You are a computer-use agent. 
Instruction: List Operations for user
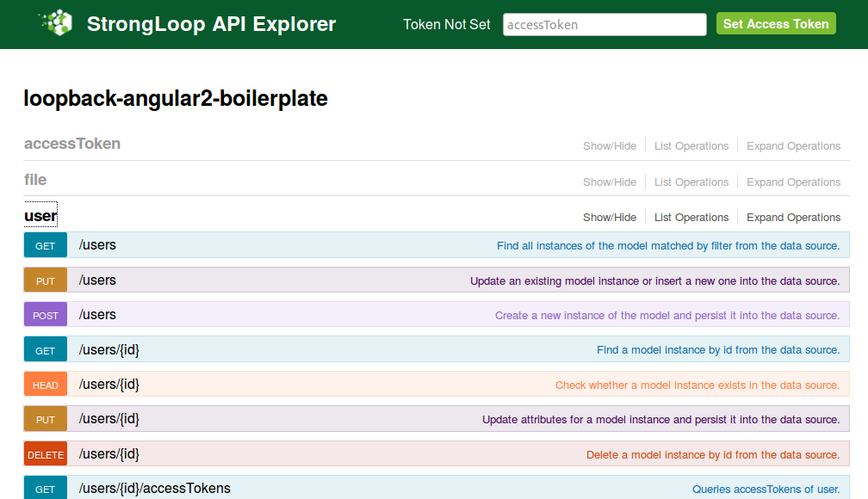coord(691,218)
